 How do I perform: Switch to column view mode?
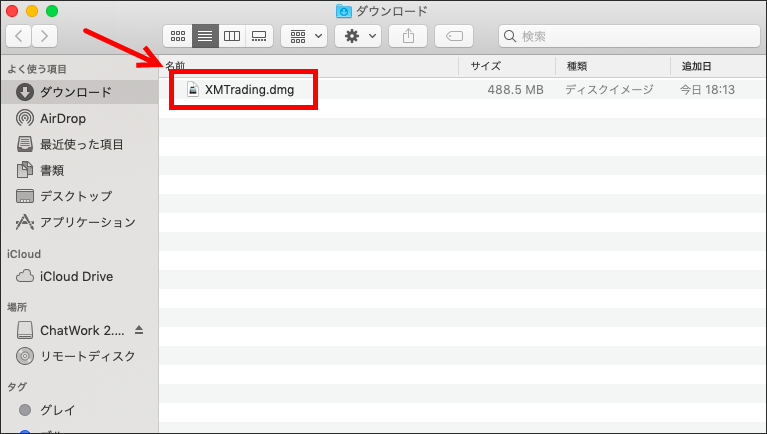(x=232, y=36)
